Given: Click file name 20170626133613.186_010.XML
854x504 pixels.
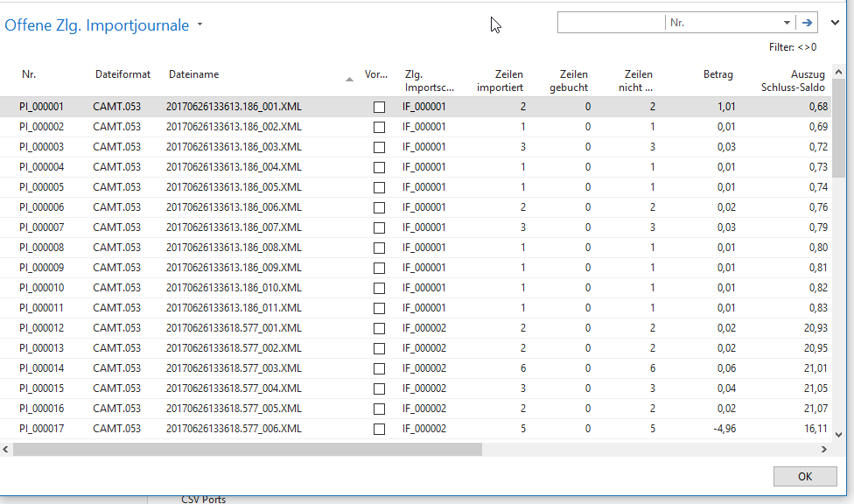Looking at the screenshot, I should click(234, 288).
